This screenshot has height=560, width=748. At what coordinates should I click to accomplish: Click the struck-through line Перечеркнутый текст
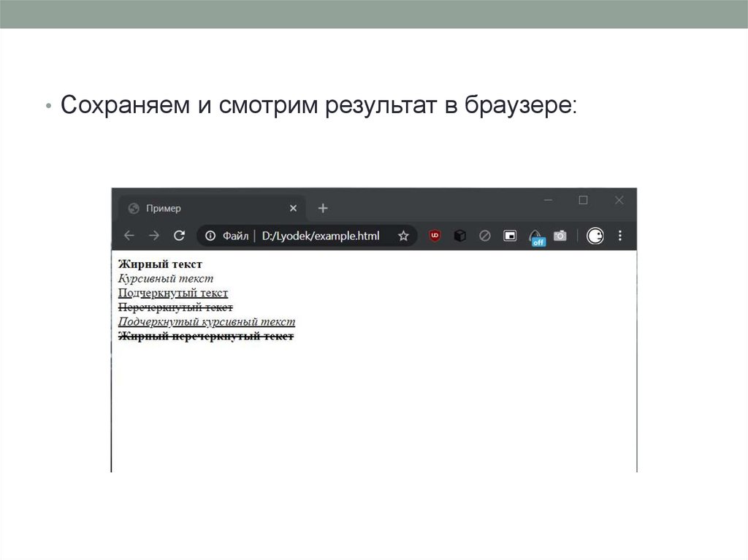175,307
